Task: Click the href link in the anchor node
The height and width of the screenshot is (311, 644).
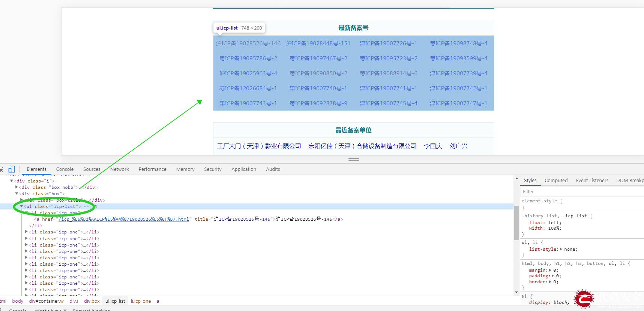Action: click(x=124, y=219)
